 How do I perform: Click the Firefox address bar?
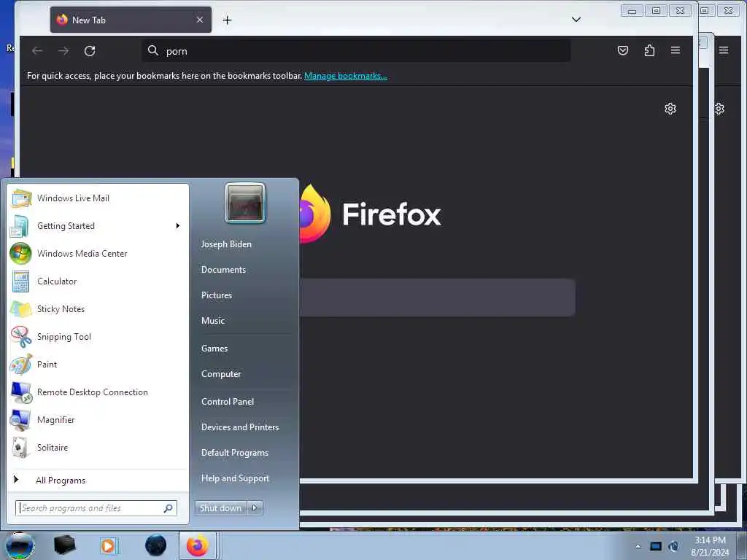tap(356, 50)
